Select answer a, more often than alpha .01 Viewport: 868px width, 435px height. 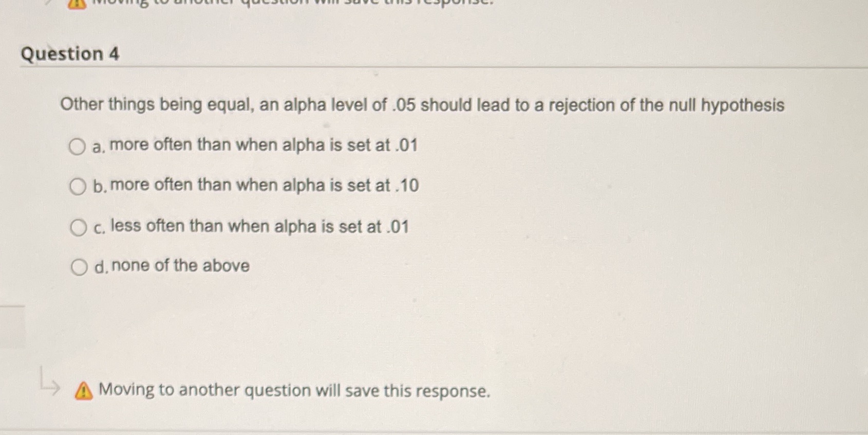pyautogui.click(x=77, y=146)
